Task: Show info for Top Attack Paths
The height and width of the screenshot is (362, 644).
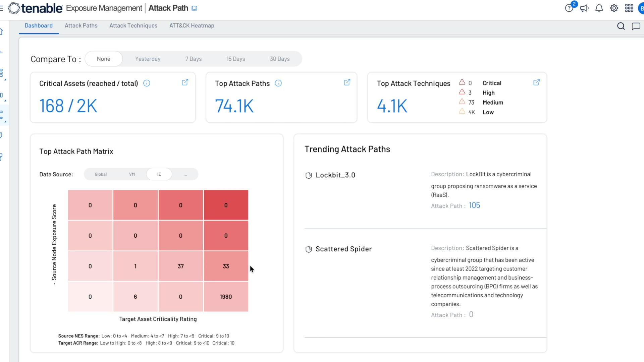Action: pyautogui.click(x=278, y=83)
